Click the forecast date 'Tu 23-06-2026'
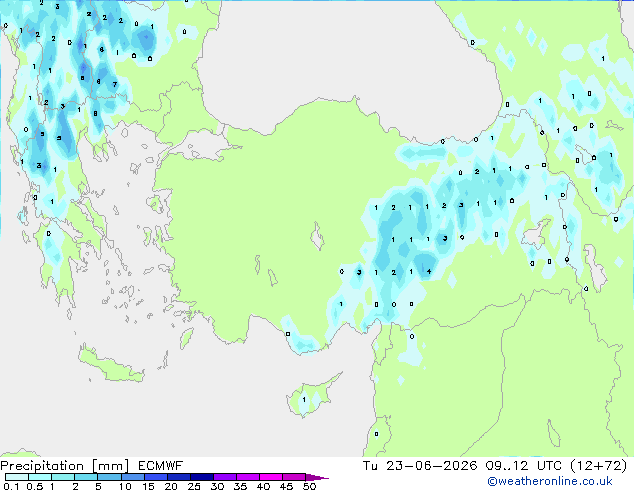This screenshot has height=490, width=634. (420, 466)
